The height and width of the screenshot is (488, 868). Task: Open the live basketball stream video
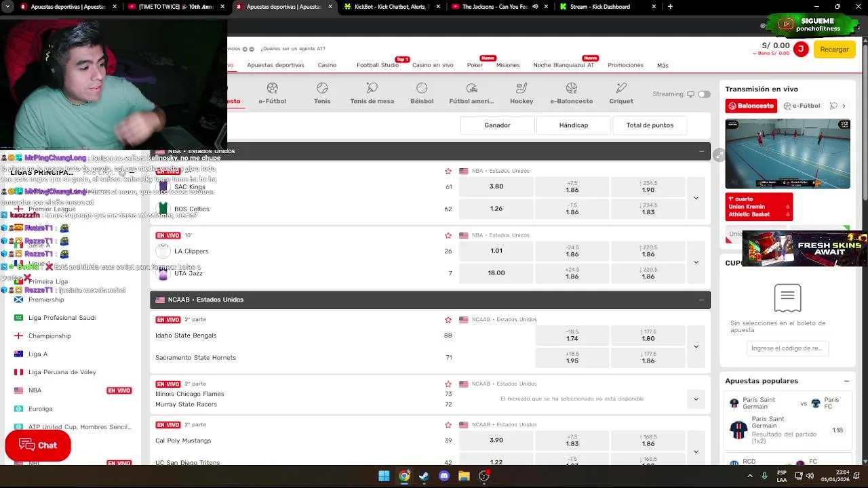click(787, 154)
